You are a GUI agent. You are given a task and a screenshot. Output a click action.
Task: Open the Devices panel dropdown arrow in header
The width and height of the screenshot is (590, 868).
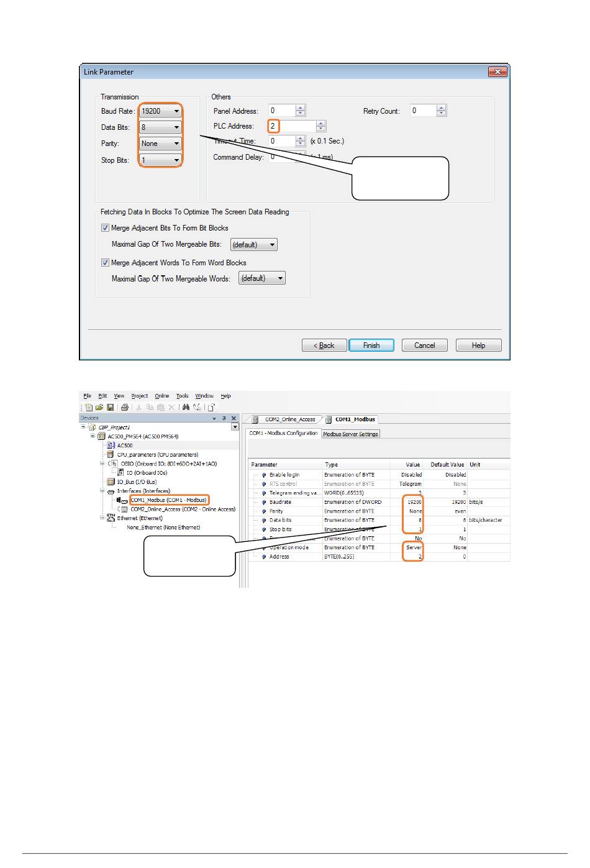(x=214, y=418)
